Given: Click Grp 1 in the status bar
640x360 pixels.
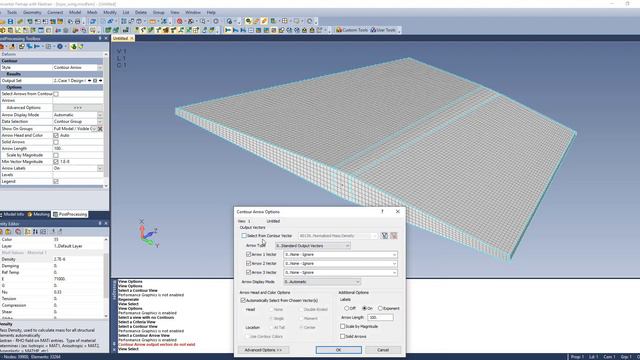Looking at the screenshot, I should point(626,357).
